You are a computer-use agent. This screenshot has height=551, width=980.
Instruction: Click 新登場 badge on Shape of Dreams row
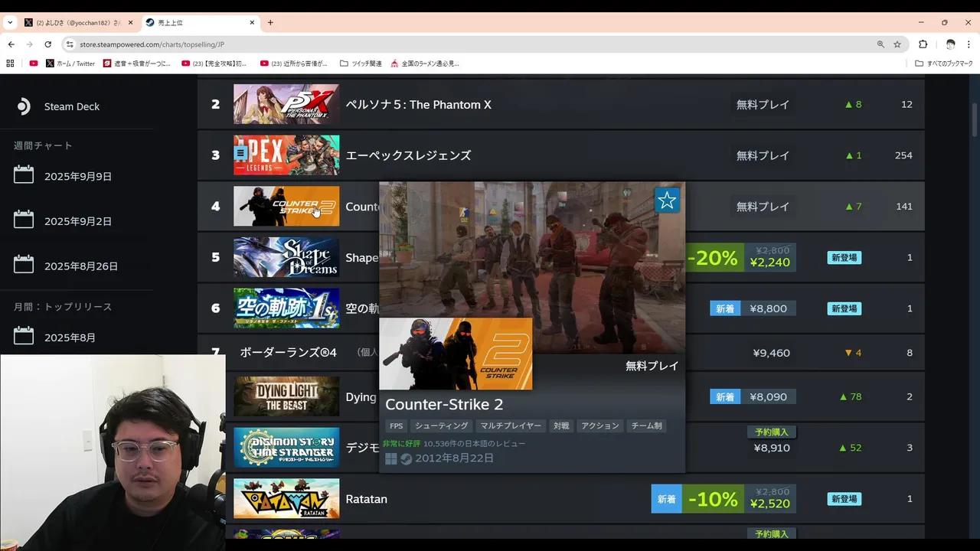click(x=844, y=258)
